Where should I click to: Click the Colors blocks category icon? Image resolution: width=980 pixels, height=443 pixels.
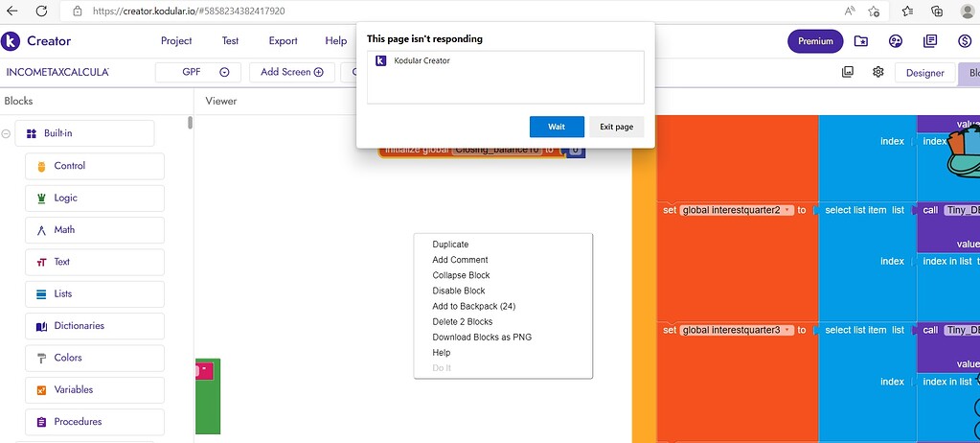tap(42, 358)
